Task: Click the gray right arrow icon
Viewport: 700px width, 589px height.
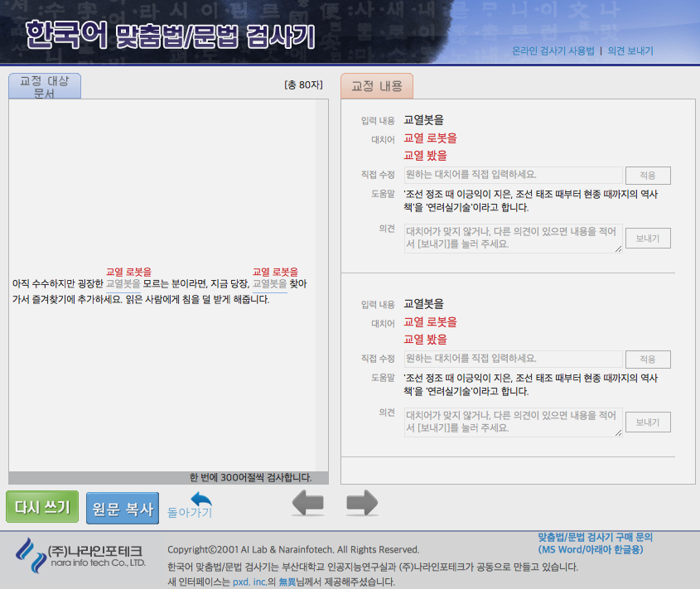Action: (362, 503)
